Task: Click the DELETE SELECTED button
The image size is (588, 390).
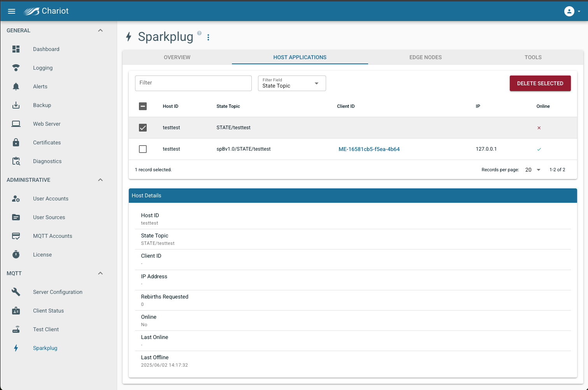Action: tap(540, 83)
